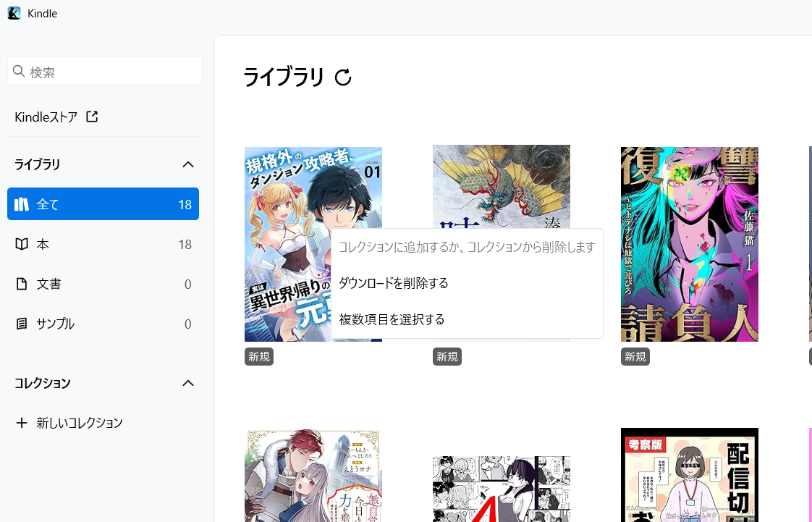The width and height of the screenshot is (812, 522).
Task: Open the Kindle Store external link icon
Action: tap(92, 117)
